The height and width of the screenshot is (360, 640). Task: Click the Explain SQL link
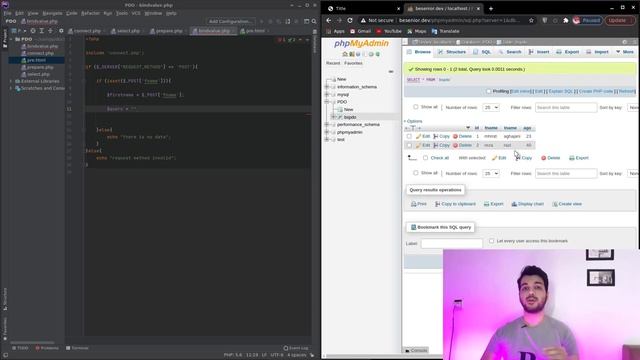point(561,91)
